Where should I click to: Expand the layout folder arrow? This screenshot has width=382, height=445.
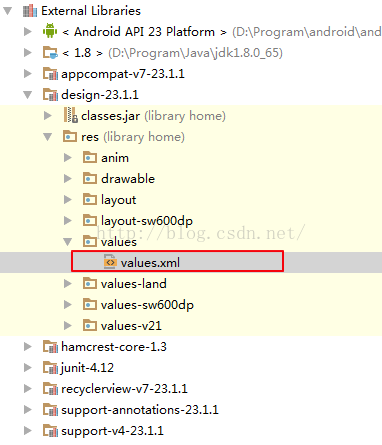point(68,200)
